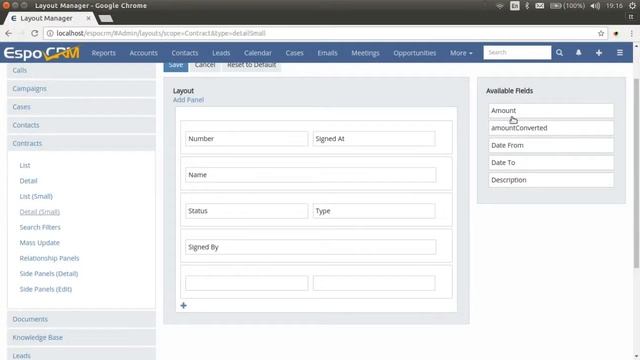Expand the Calls section in sidebar
640x360 pixels.
81,70
